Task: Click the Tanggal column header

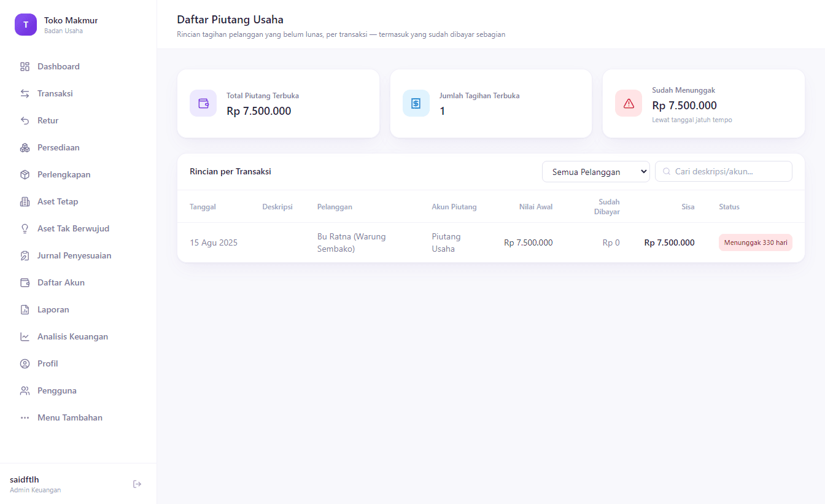Action: [203, 207]
